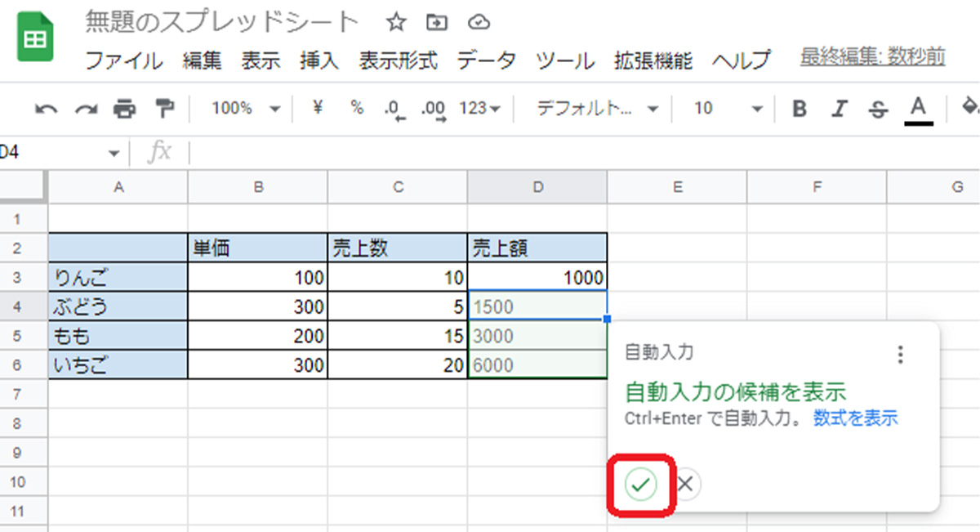Expand the name box dropdown arrow
The width and height of the screenshot is (980, 532).
[114, 153]
